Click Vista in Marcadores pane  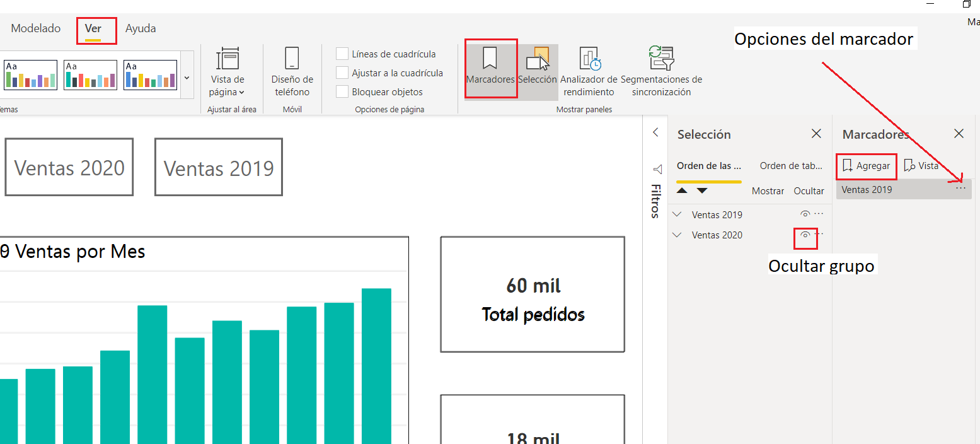(x=921, y=166)
